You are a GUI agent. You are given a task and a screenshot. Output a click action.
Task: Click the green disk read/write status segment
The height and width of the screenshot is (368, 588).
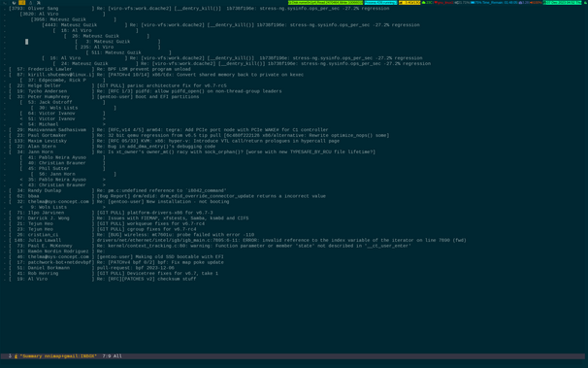(x=325, y=3)
